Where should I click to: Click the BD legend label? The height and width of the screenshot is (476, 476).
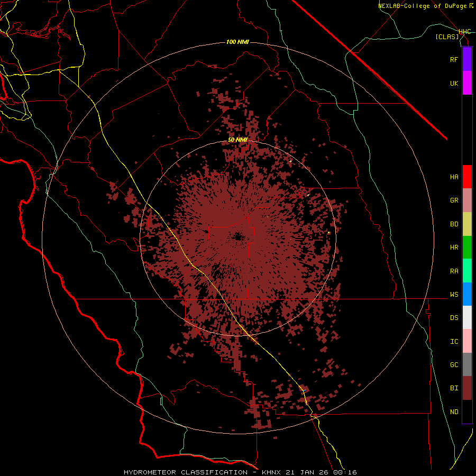tap(454, 224)
